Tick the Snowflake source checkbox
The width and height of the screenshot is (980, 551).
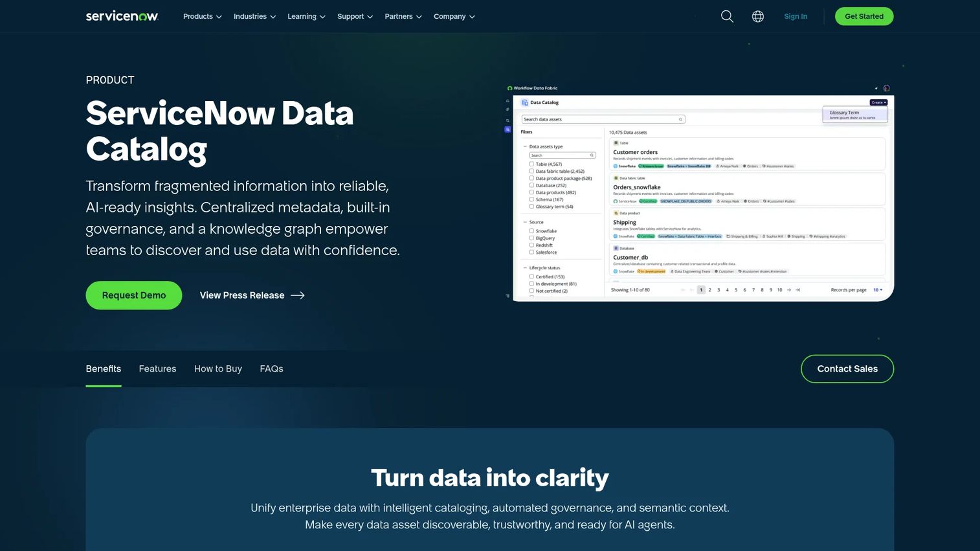click(x=531, y=231)
